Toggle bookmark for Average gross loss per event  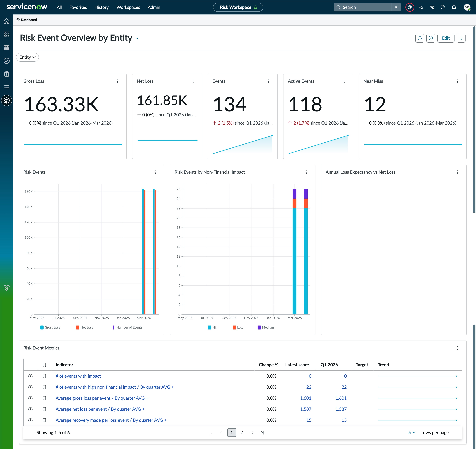44,398
